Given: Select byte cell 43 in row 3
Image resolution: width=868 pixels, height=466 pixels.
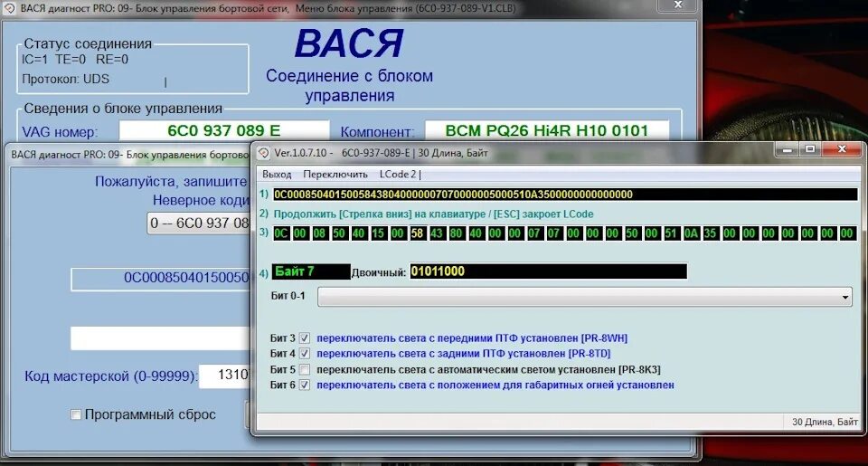Looking at the screenshot, I should coord(437,233).
